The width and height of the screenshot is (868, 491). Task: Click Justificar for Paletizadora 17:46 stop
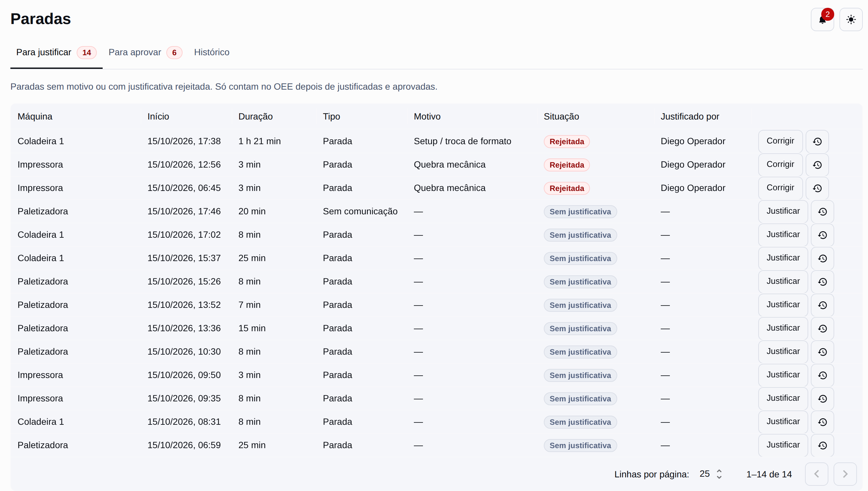(x=783, y=211)
